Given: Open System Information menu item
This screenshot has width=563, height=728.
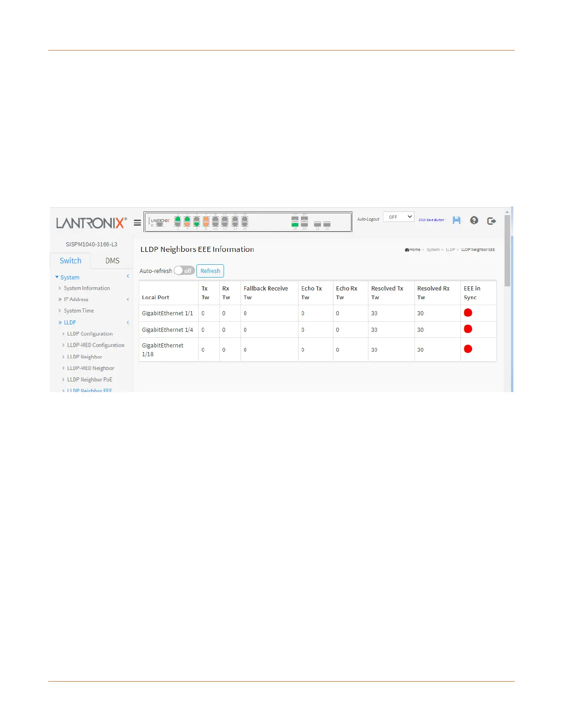Looking at the screenshot, I should [86, 288].
